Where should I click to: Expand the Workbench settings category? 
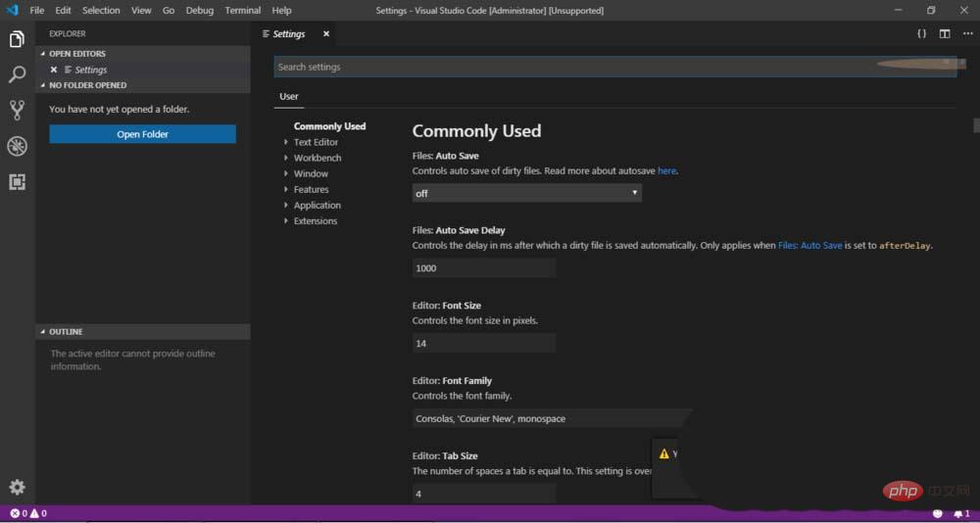[x=318, y=158]
